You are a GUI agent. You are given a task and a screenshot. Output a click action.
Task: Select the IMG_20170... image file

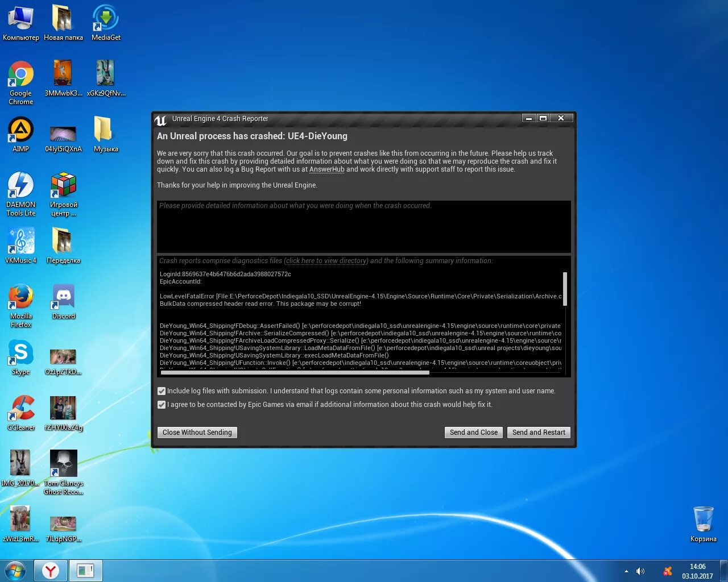pyautogui.click(x=20, y=468)
